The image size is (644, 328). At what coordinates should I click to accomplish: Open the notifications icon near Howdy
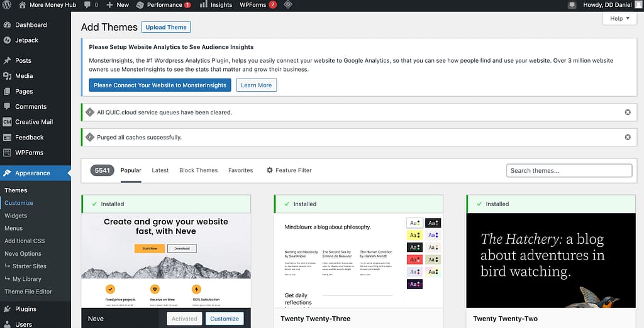point(572,5)
